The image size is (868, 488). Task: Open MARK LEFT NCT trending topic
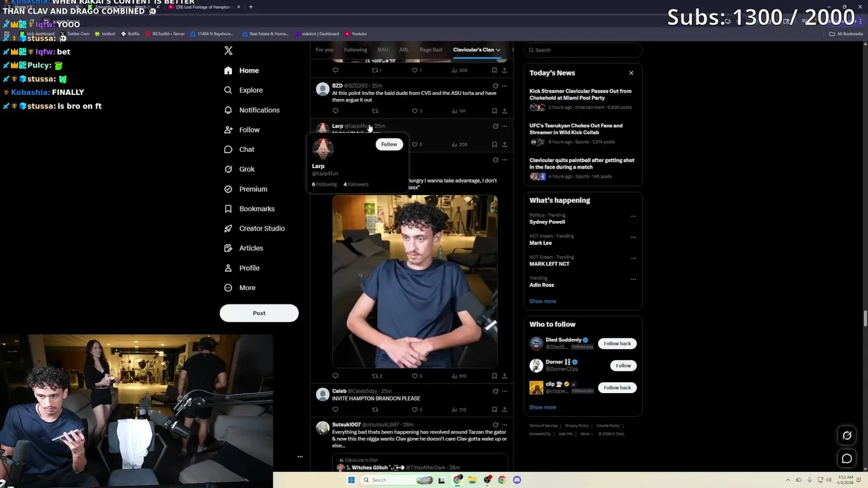coord(549,264)
